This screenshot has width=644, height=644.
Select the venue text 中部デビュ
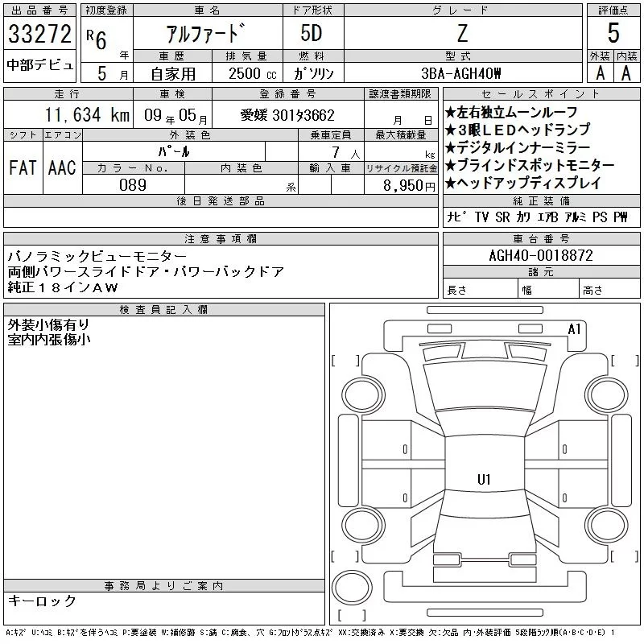[39, 65]
